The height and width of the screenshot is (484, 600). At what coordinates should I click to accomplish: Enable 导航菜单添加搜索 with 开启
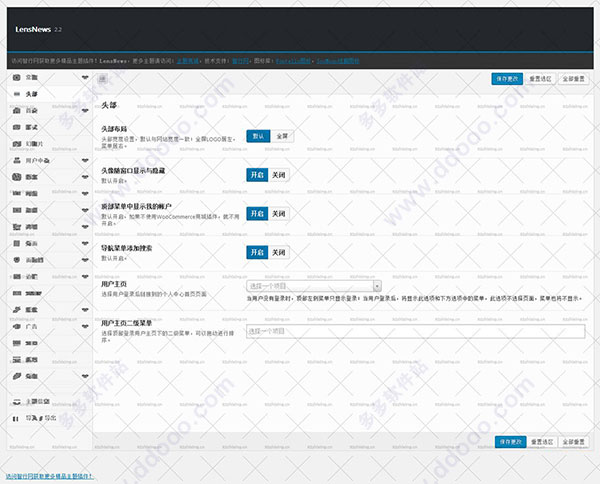pos(257,253)
